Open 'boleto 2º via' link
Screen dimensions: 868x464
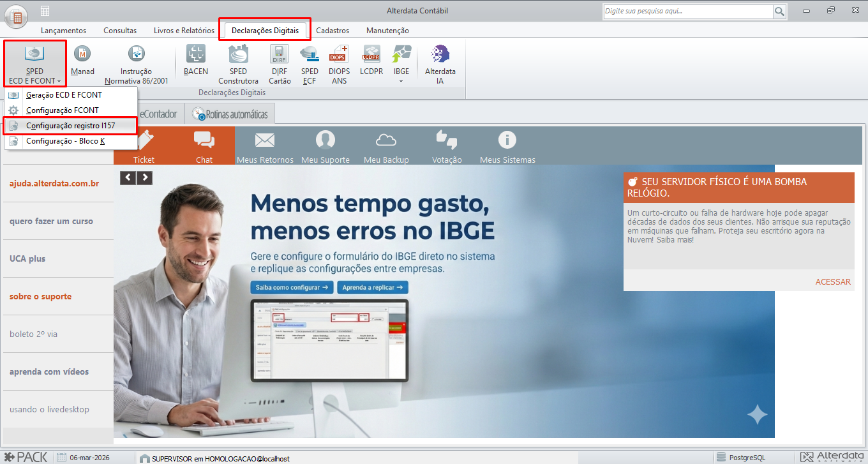pyautogui.click(x=33, y=334)
